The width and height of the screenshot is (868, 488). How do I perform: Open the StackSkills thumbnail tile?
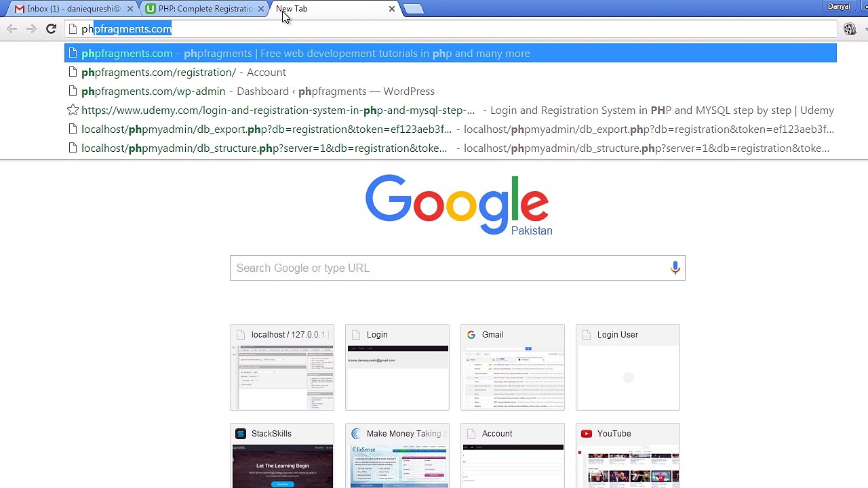coord(282,455)
